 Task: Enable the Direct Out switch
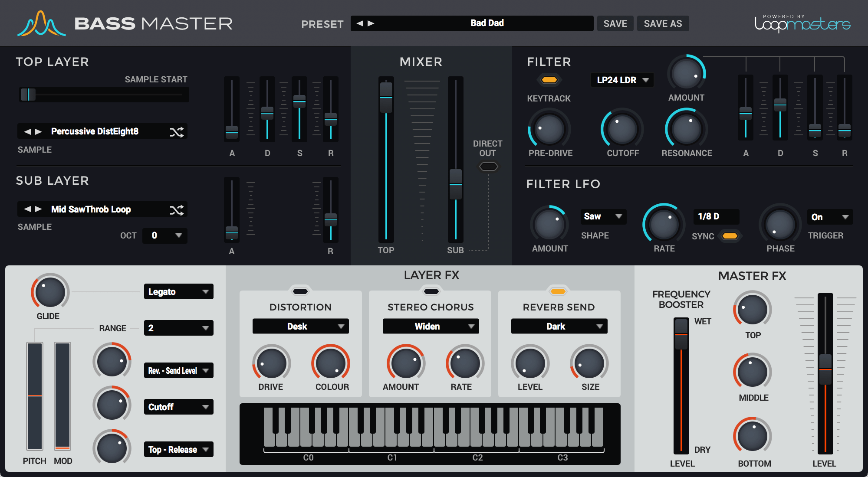pyautogui.click(x=488, y=167)
